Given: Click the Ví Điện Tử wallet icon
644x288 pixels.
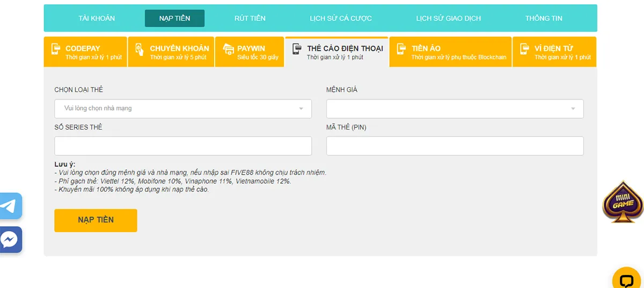Looking at the screenshot, I should click(525, 49).
